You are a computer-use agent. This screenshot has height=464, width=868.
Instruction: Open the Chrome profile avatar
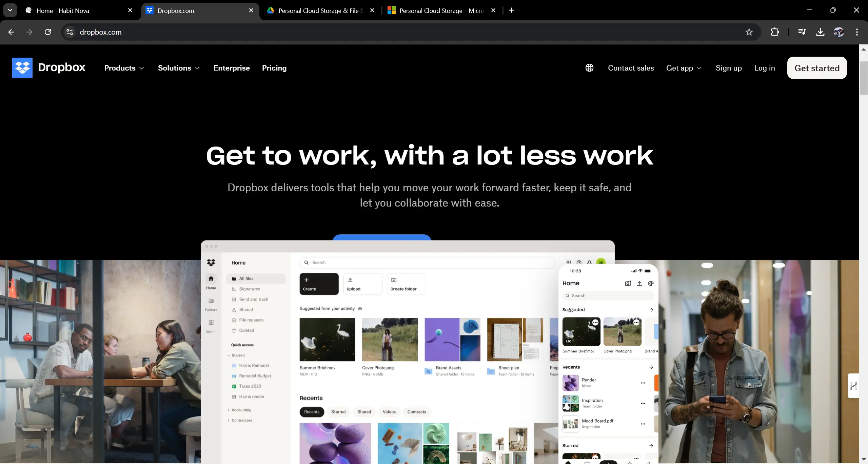(839, 32)
